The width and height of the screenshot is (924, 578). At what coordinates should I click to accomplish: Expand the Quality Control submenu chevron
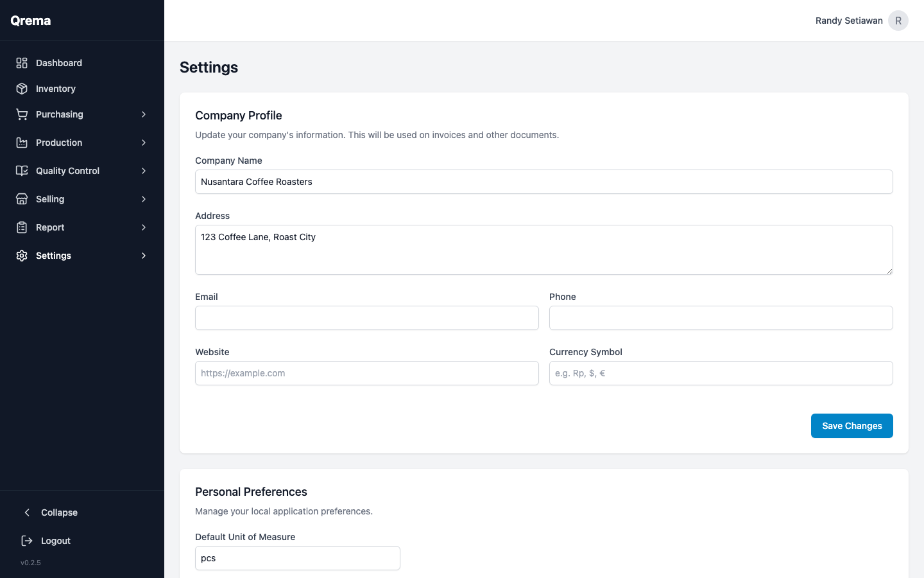tap(143, 171)
